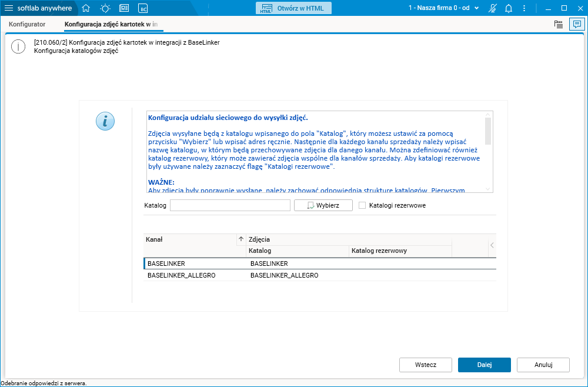Select the BASELINKER_ALLEGRO channel row
The height and width of the screenshot is (387, 588).
click(x=320, y=275)
